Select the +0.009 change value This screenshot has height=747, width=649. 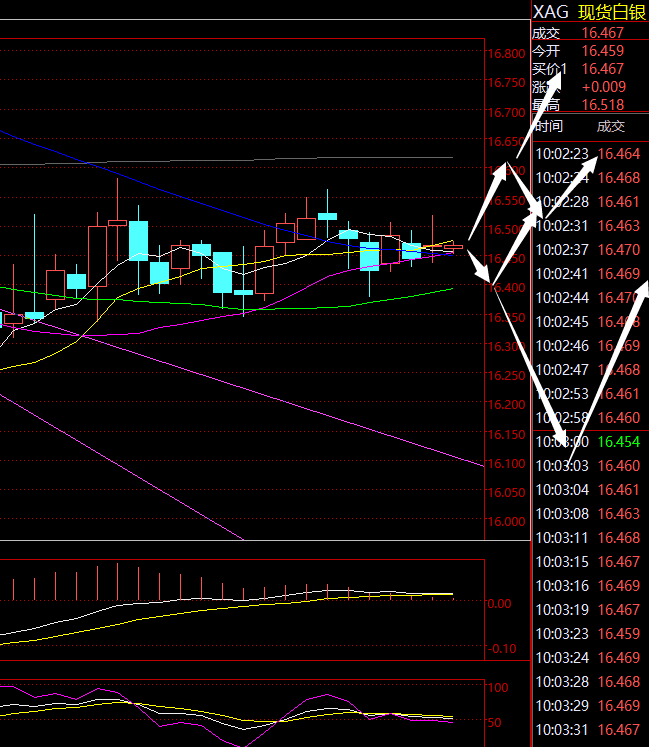pos(604,87)
